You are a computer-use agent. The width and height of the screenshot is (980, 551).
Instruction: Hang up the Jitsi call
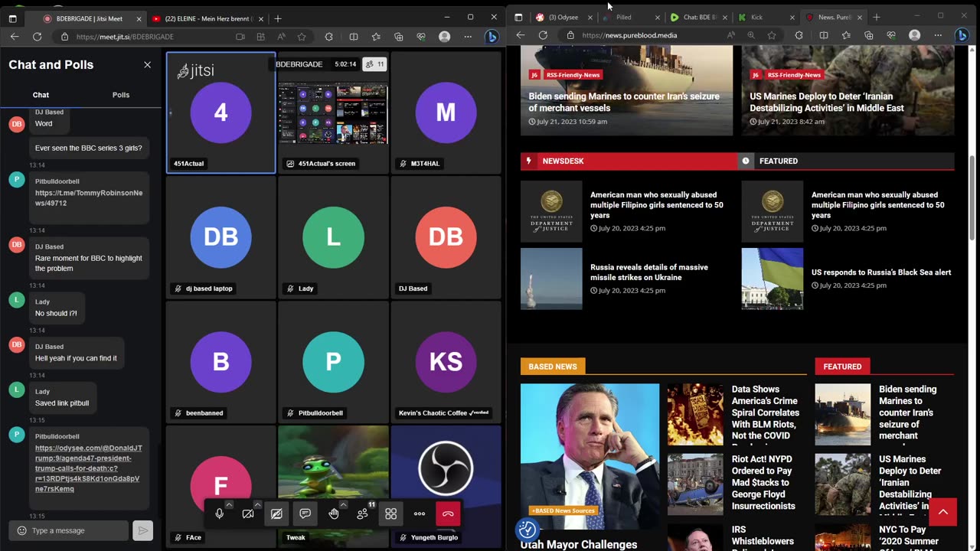click(448, 514)
